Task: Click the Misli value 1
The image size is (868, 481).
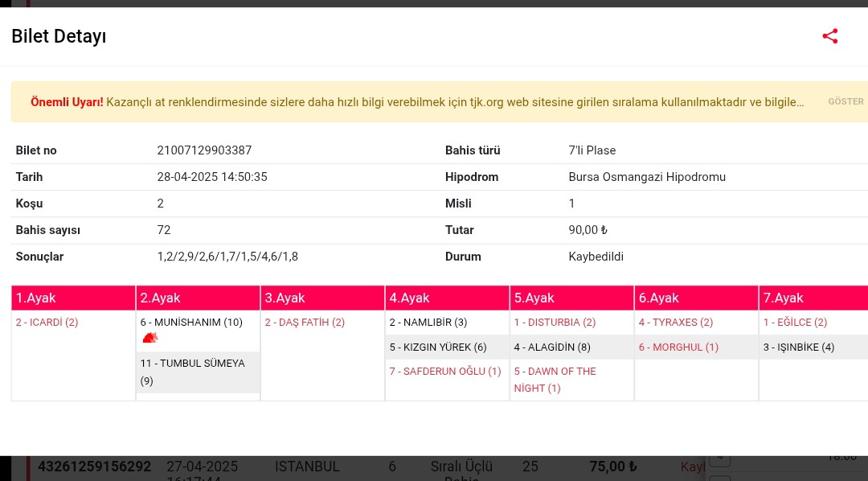Action: 572,203
